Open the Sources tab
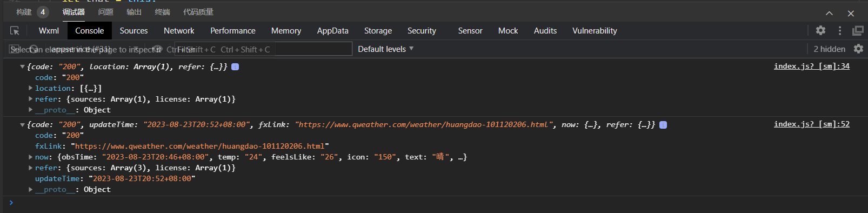The image size is (868, 213). pyautogui.click(x=133, y=31)
